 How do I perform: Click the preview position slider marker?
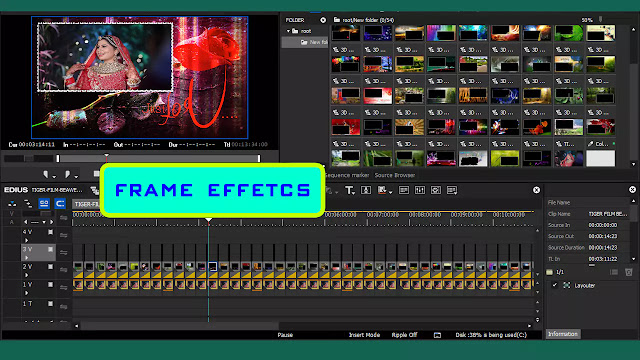pos(107,156)
